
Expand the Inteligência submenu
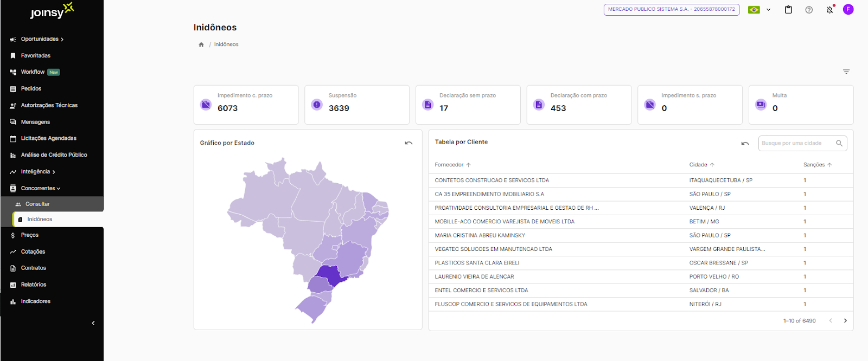pyautogui.click(x=38, y=172)
